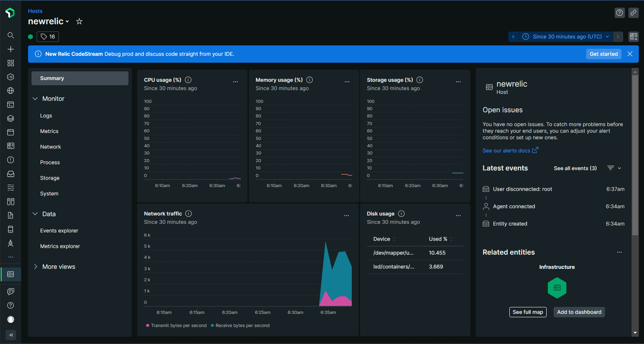Select the Summary menu item

pos(80,78)
